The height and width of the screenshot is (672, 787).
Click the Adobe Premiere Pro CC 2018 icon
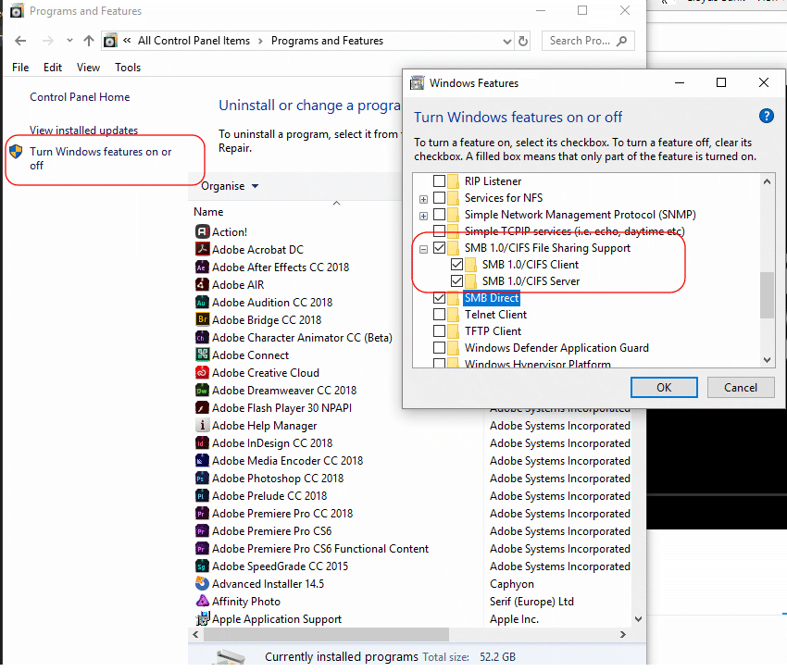pyautogui.click(x=202, y=513)
